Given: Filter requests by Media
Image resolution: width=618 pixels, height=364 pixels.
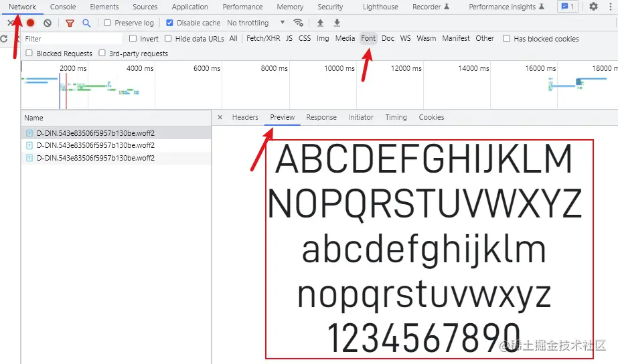Looking at the screenshot, I should click(345, 39).
